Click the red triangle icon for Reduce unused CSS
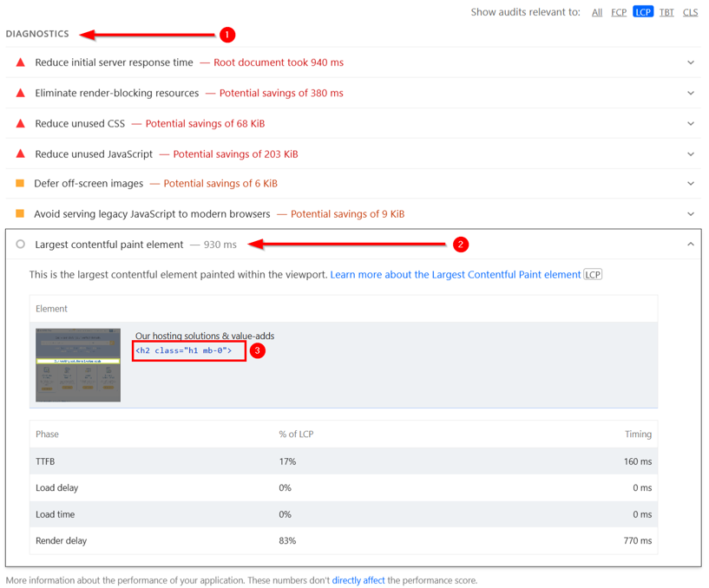 (20, 122)
